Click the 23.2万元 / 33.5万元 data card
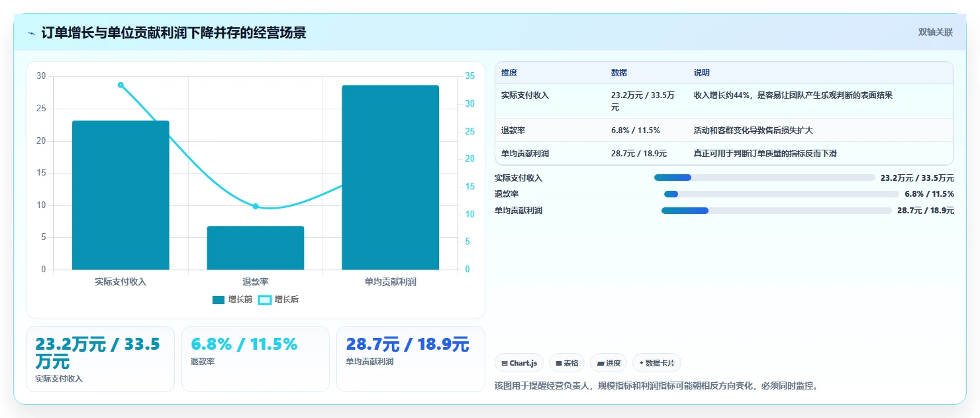 (x=100, y=359)
